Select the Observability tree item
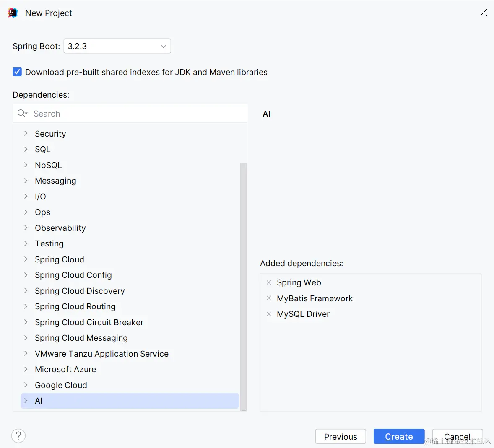 [x=60, y=228]
